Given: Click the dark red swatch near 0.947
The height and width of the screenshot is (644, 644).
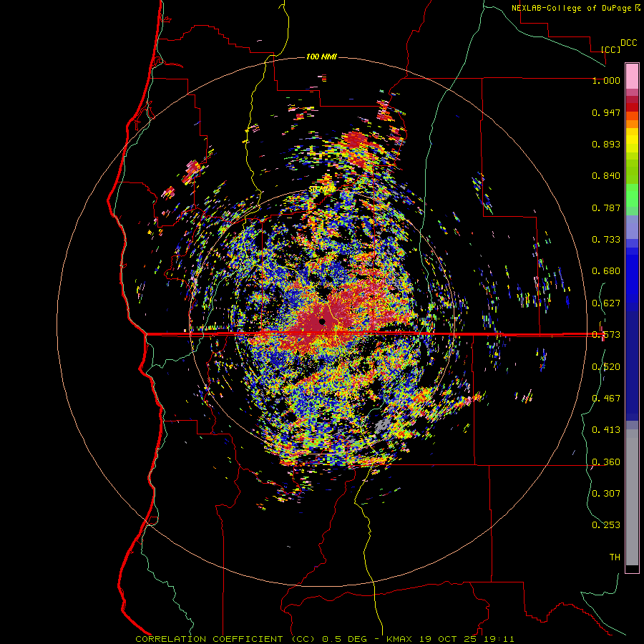Looking at the screenshot, I should point(632,107).
